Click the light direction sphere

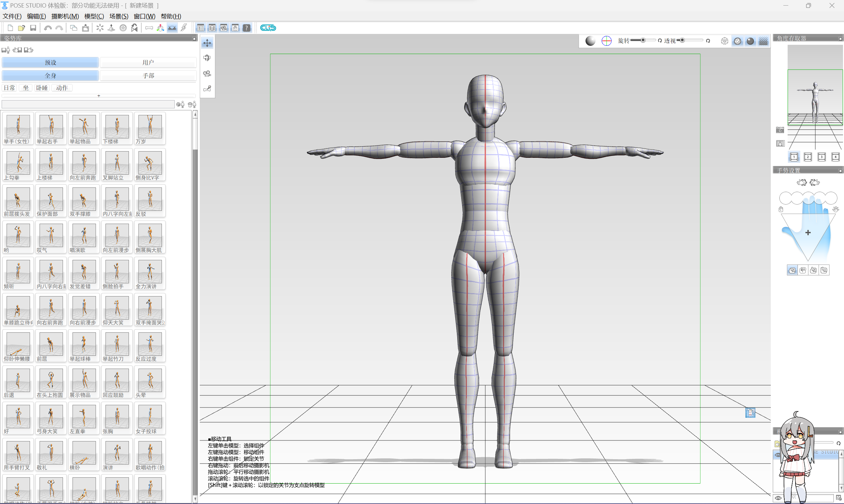[590, 41]
